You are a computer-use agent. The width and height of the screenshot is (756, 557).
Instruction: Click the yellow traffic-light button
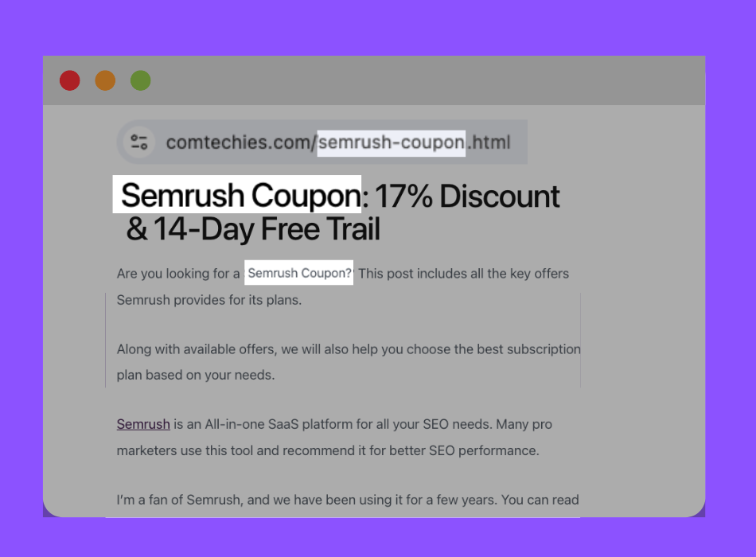105,80
